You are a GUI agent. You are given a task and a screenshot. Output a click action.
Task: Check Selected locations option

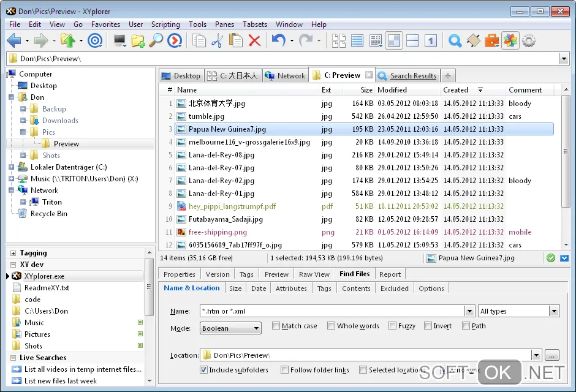click(x=363, y=369)
